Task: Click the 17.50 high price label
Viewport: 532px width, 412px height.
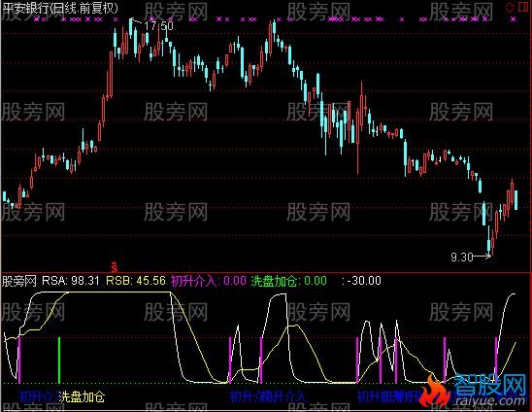Action: tap(158, 26)
